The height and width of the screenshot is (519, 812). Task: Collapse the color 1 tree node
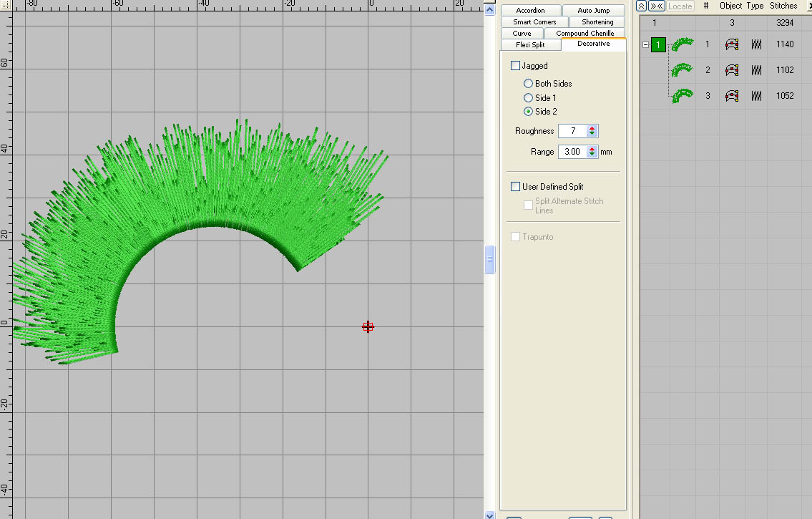(x=646, y=45)
